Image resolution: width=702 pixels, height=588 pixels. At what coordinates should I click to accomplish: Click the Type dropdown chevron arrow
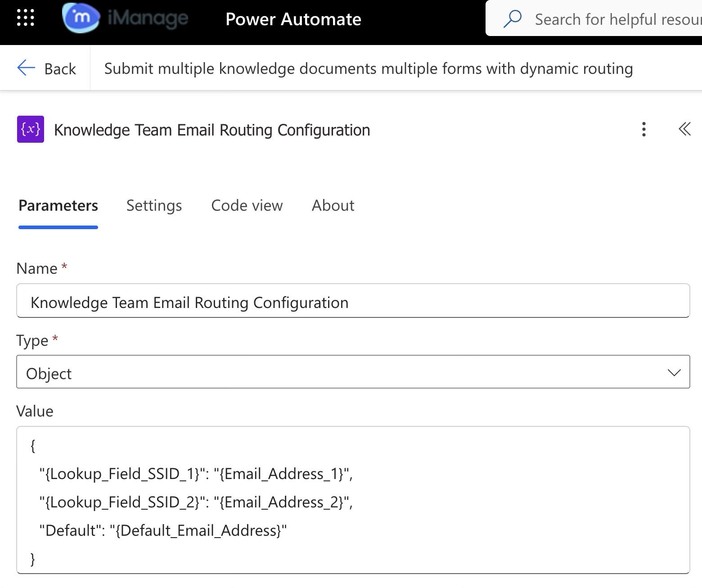(x=674, y=373)
